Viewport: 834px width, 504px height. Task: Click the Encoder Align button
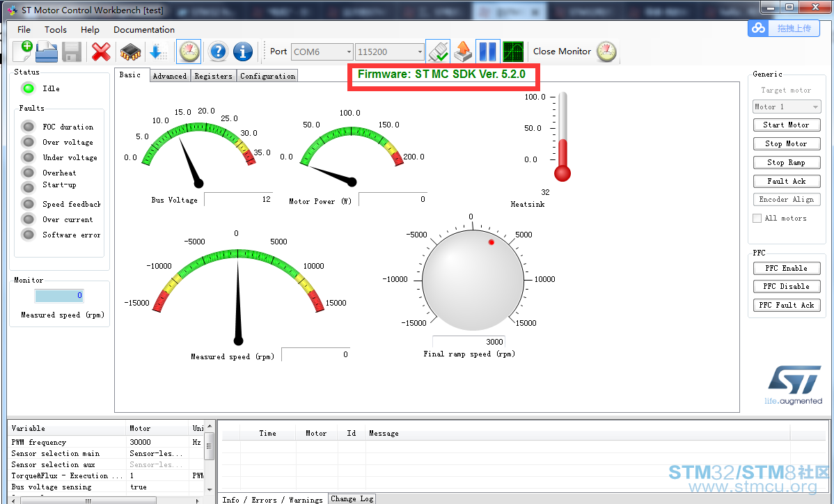[787, 199]
